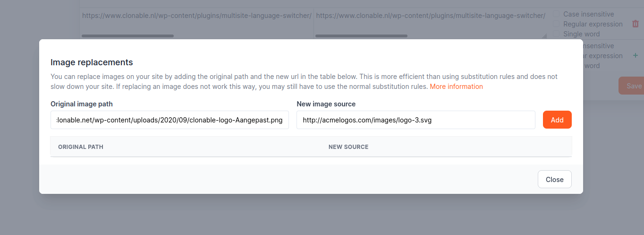
Task: Click the red trash delete icon
Action: (x=635, y=24)
